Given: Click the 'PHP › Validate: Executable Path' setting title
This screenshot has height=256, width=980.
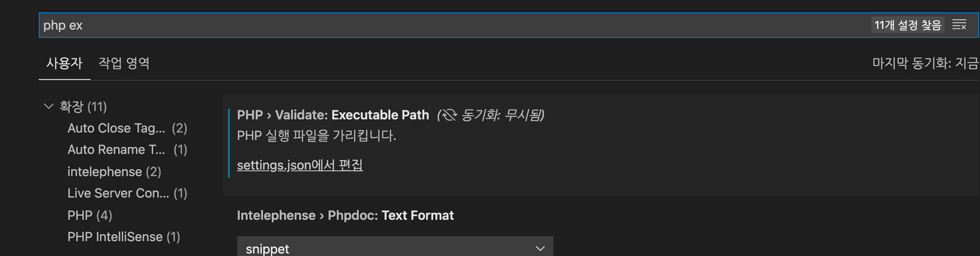Looking at the screenshot, I should coord(333,115).
